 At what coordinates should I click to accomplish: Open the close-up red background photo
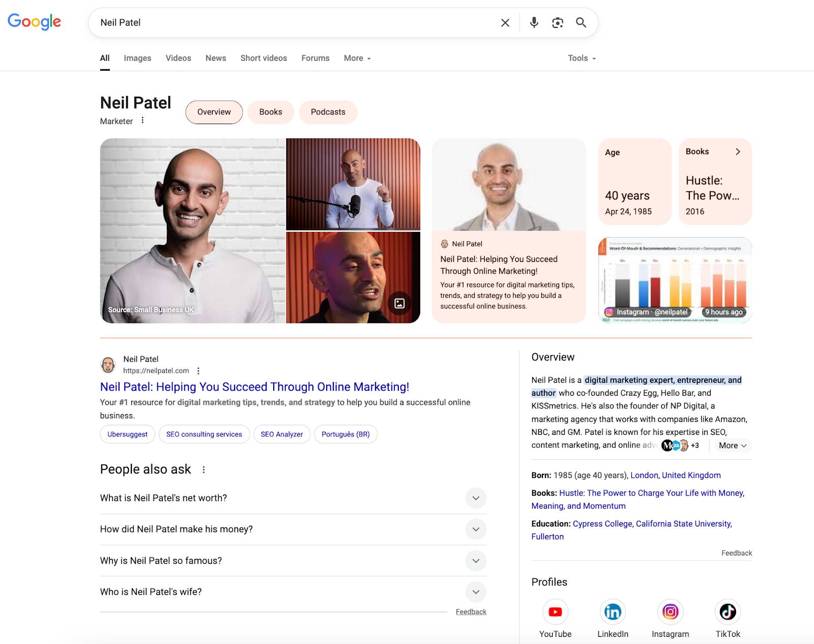pyautogui.click(x=353, y=278)
